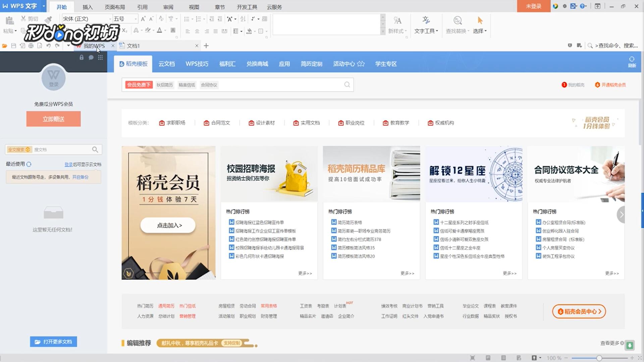The width and height of the screenshot is (644, 362).
Task: Click the save disk quick-access icon
Action: point(14,46)
